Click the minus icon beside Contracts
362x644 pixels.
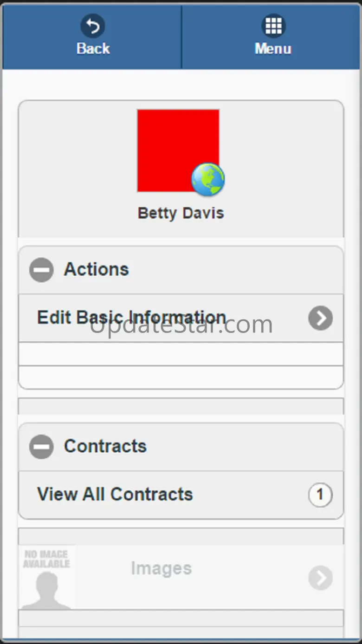point(41,447)
